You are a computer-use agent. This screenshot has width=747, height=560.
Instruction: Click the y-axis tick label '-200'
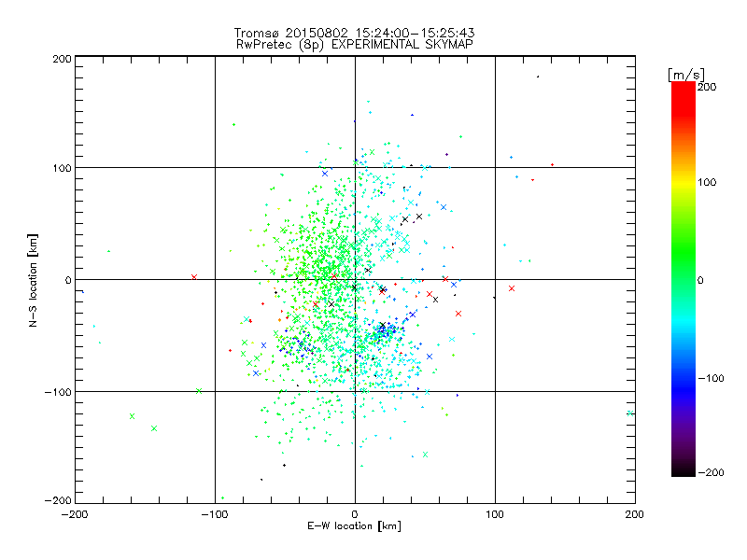[x=58, y=500]
